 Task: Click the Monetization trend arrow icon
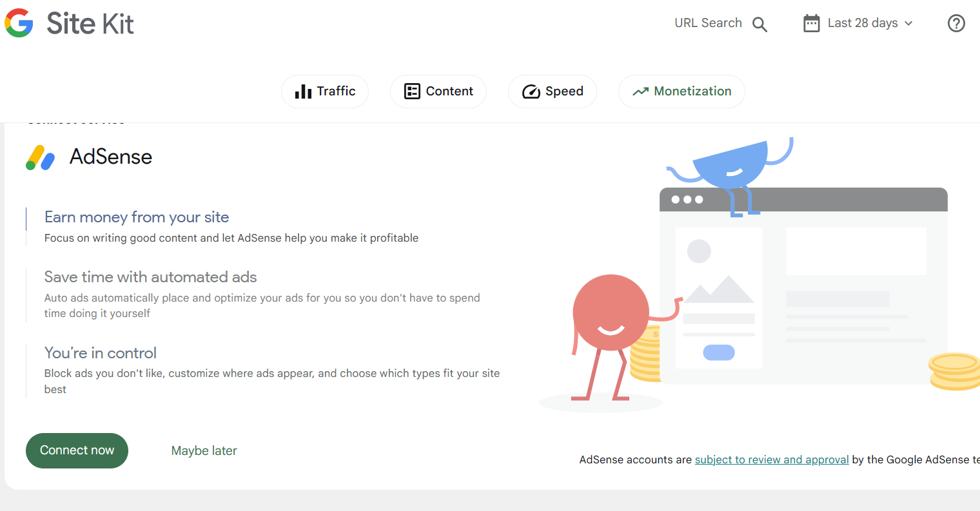pyautogui.click(x=640, y=92)
